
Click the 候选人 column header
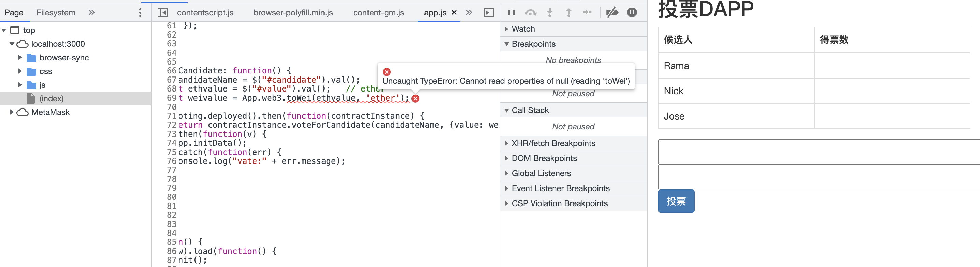click(736, 40)
